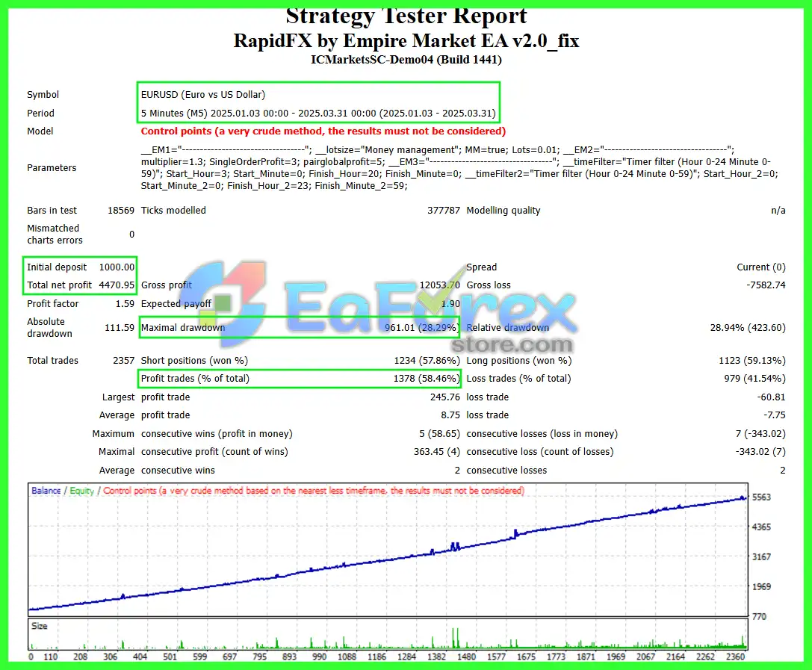812x670 pixels.
Task: Select the 'RapidFX by Empire Market EA v2.0_fix' heading
Action: coord(406,41)
